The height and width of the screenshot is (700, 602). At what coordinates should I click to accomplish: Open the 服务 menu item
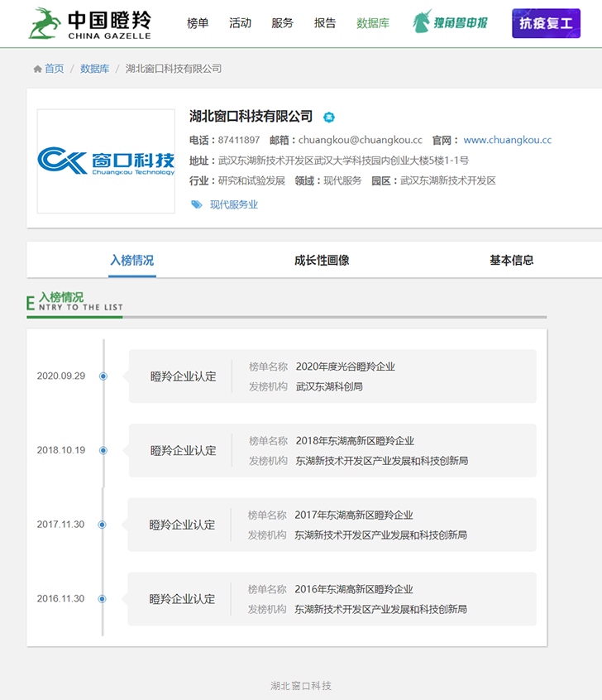point(283,23)
